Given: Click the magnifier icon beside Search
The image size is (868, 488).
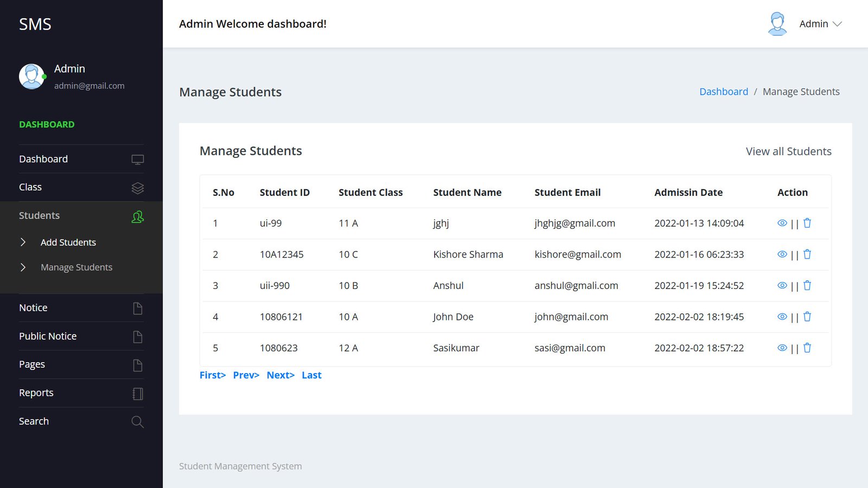Looking at the screenshot, I should point(138,422).
